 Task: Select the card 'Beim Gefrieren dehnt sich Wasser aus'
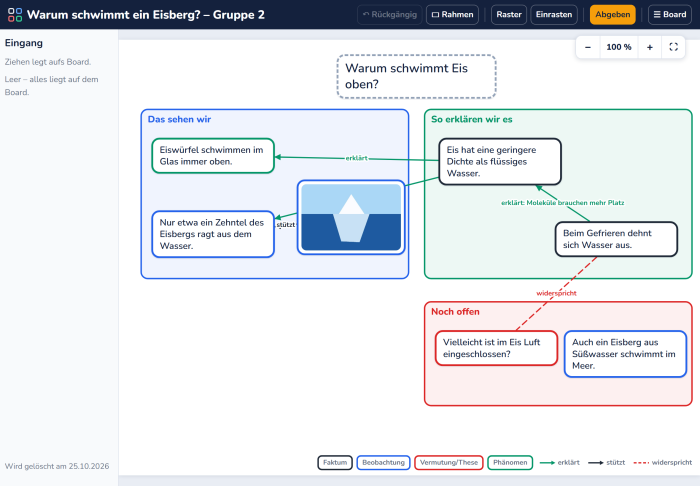point(616,239)
